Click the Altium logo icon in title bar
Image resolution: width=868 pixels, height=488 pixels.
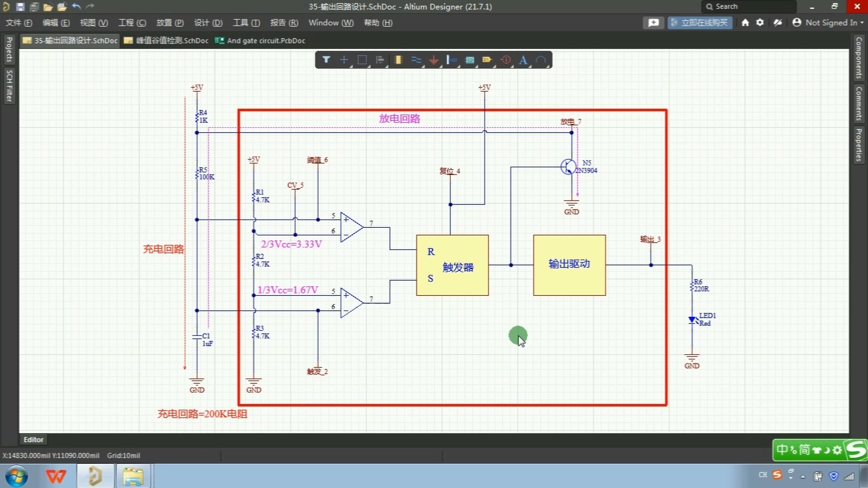[6, 6]
